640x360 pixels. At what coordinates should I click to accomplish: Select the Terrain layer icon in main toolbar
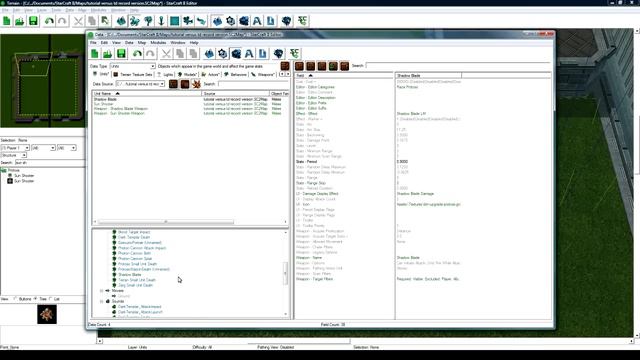click(121, 21)
